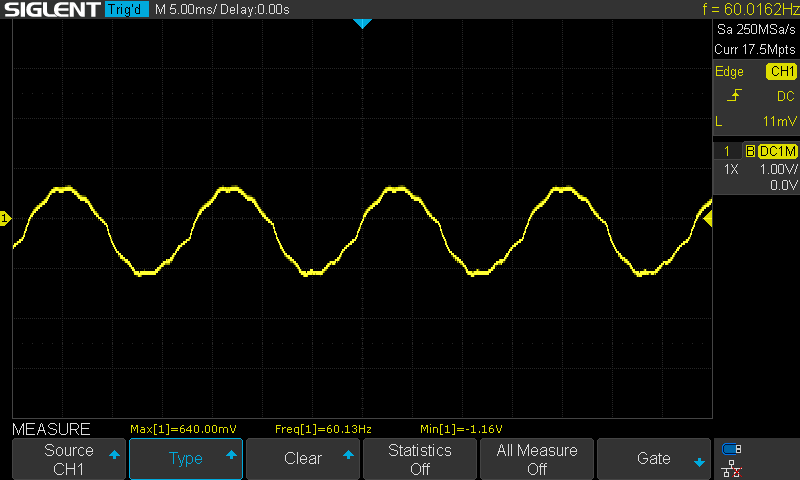
Task: Open the Clear measurements menu
Action: pyautogui.click(x=303, y=459)
